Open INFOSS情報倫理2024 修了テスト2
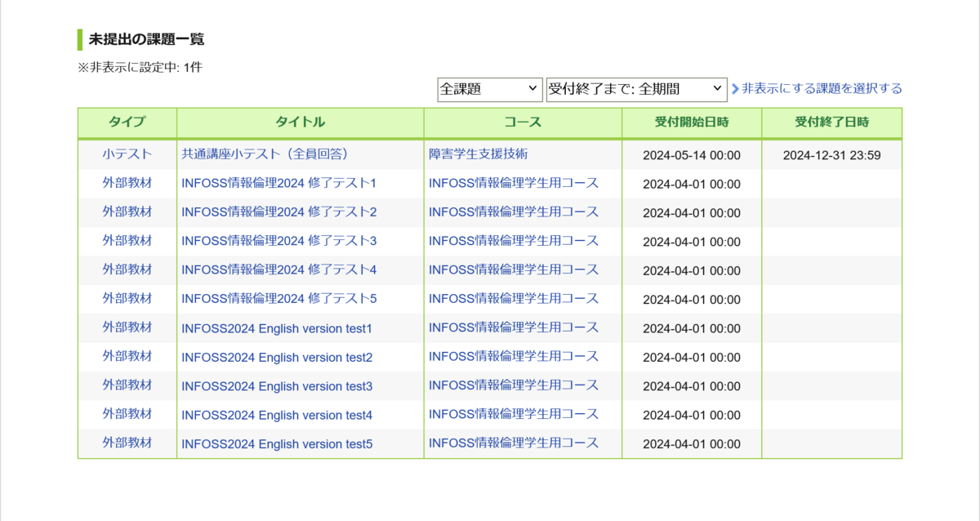Viewport: 980px width, 521px height. [279, 212]
